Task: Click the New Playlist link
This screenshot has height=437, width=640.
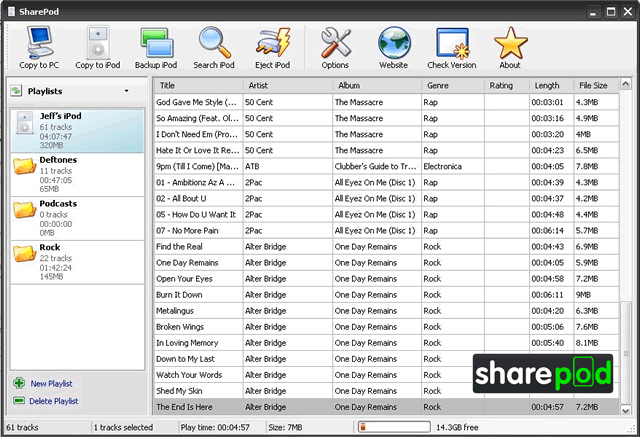Action: 51,384
